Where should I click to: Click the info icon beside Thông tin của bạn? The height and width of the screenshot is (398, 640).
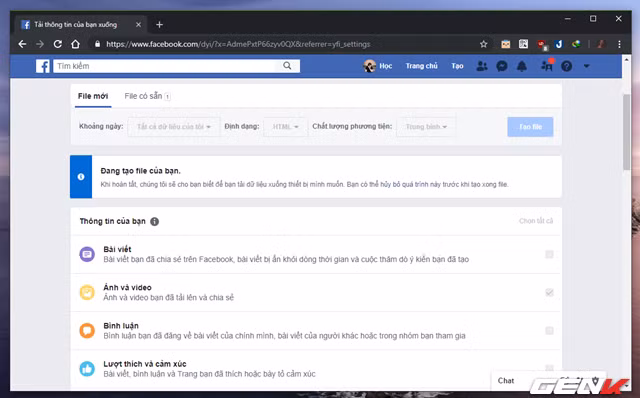point(155,221)
